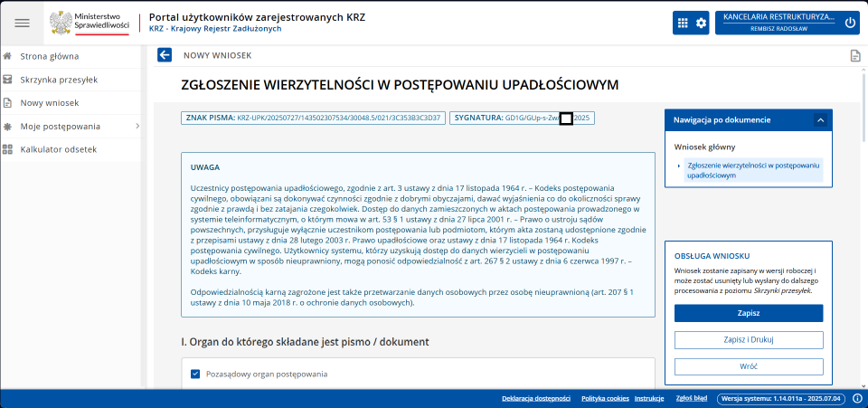Image resolution: width=868 pixels, height=408 pixels.
Task: Click the Zapisz i Drukuj button
Action: pos(749,340)
